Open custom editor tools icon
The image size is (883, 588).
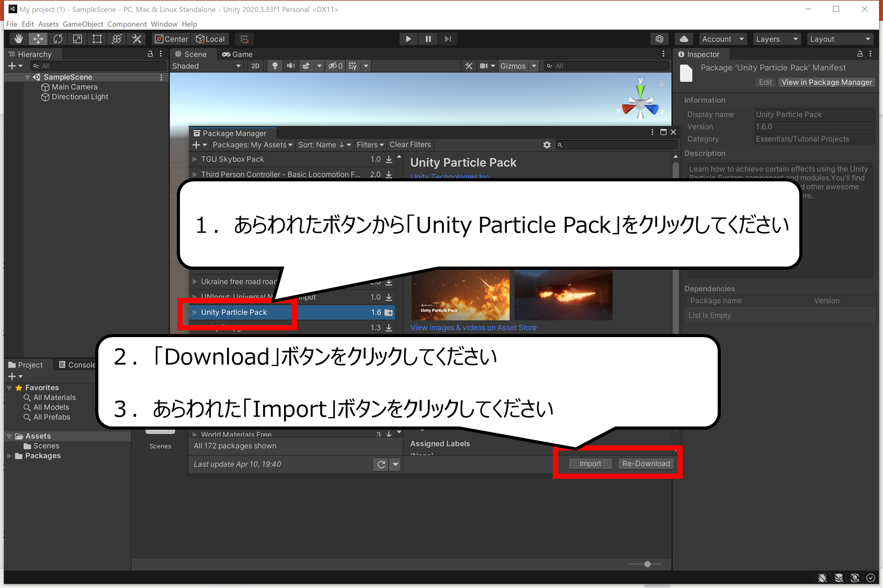[x=137, y=39]
